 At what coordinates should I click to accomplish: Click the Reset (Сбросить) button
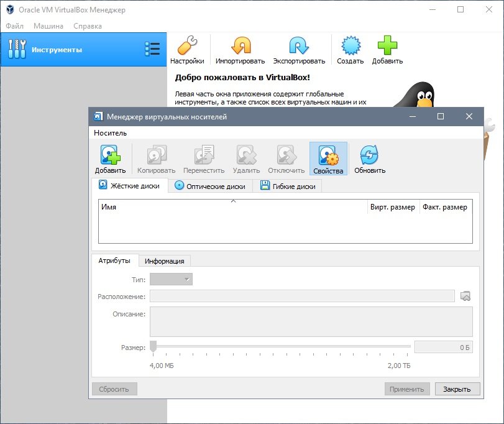coord(114,389)
